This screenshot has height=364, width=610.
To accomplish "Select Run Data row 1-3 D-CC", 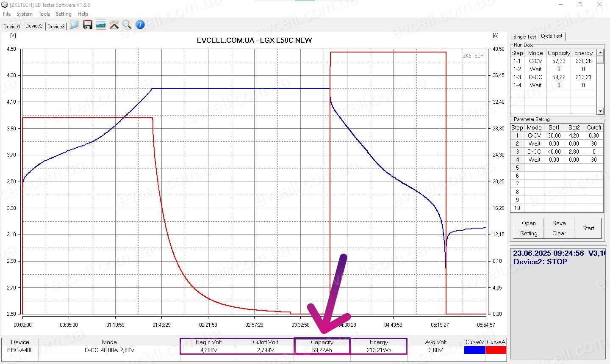I will 554,77.
